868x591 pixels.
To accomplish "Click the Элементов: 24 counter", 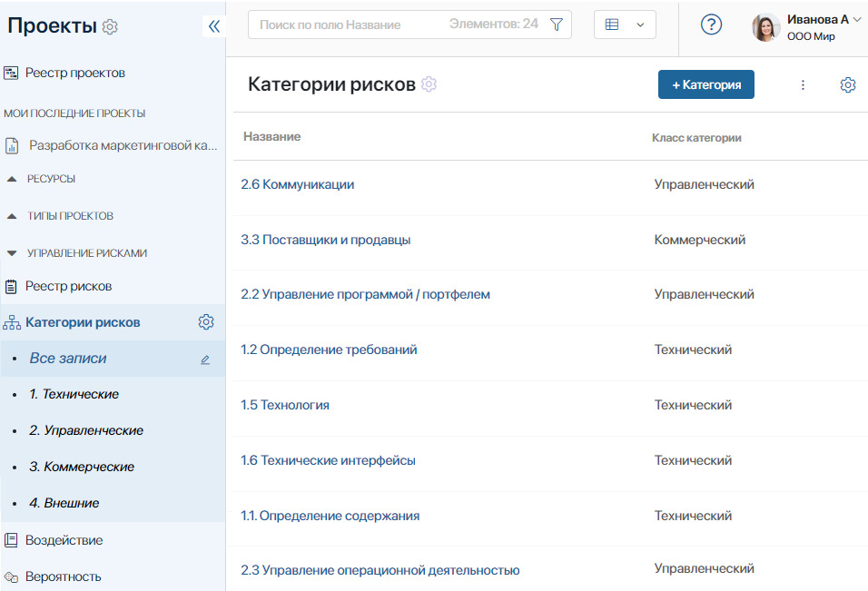I will tap(493, 24).
